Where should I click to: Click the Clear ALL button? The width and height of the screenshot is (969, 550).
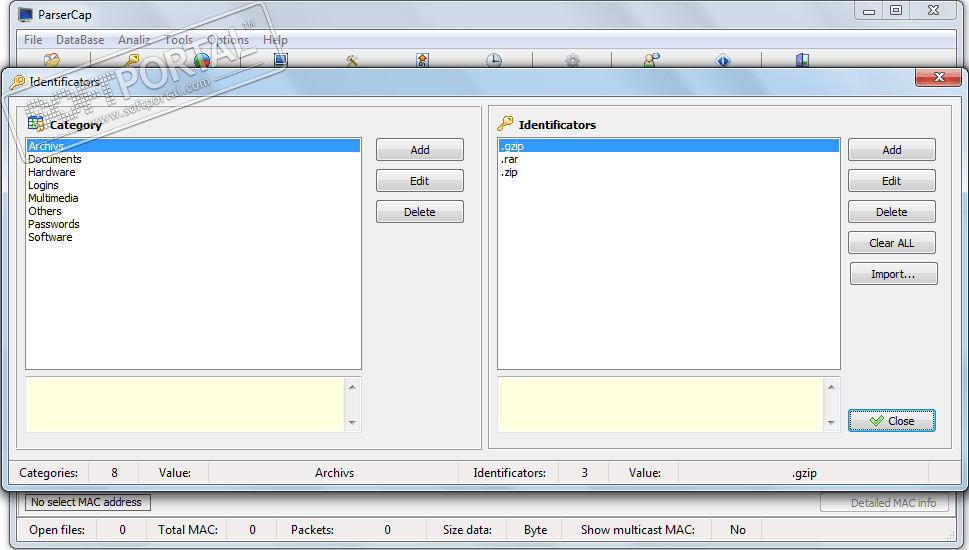point(892,242)
